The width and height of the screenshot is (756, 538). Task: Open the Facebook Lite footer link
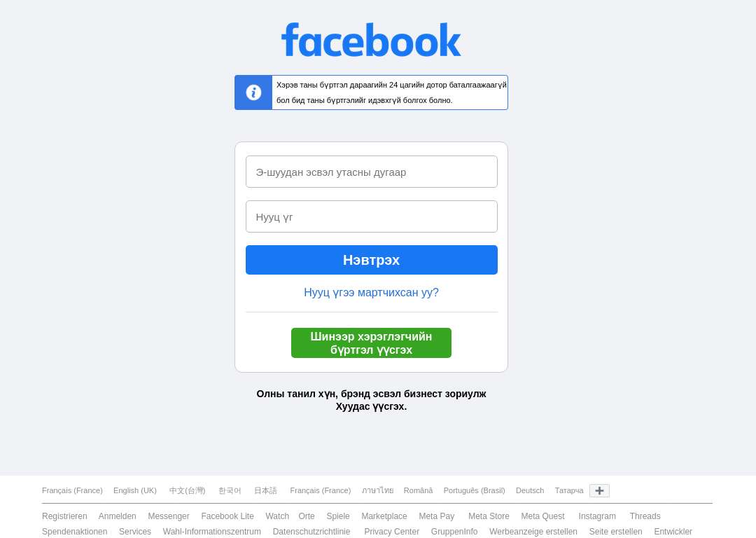point(227,516)
